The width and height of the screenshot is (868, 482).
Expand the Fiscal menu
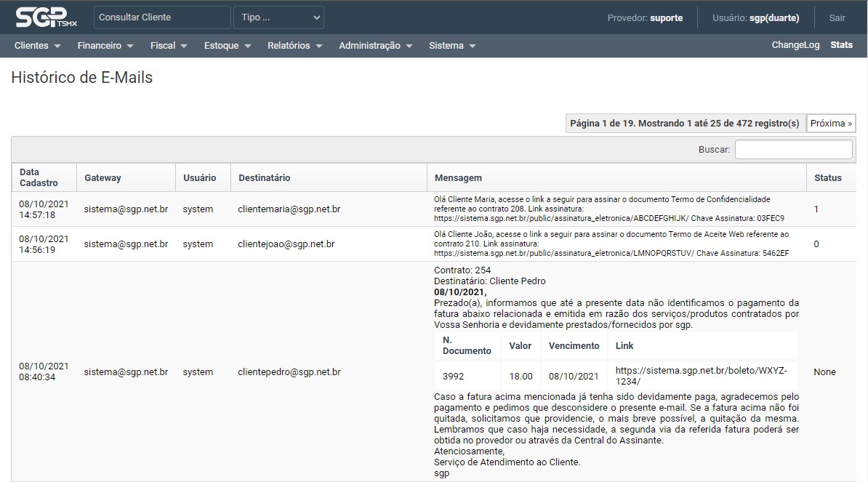coord(169,45)
